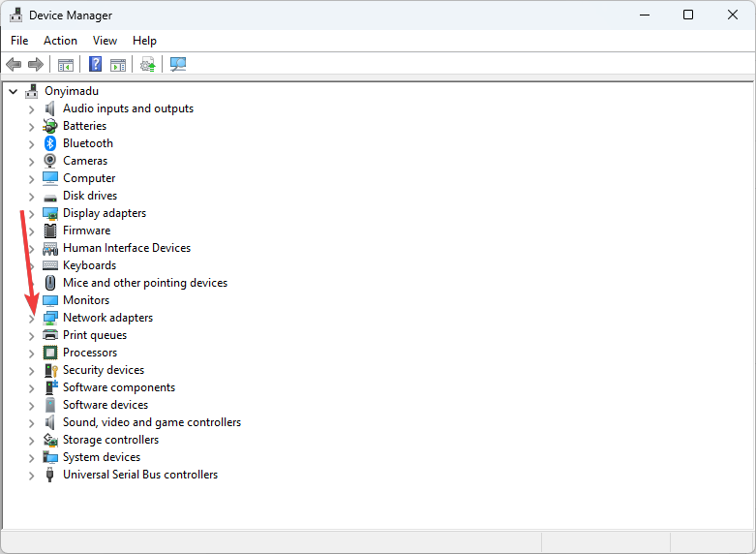Expand the Processors chevron
Viewport: 756px width, 554px height.
pyautogui.click(x=31, y=354)
